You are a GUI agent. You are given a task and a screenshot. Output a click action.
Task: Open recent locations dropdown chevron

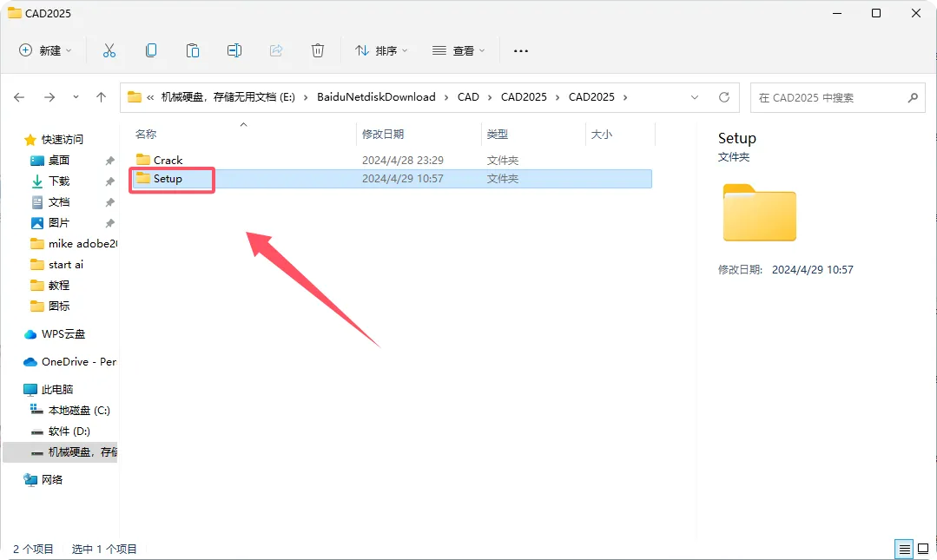tap(76, 97)
